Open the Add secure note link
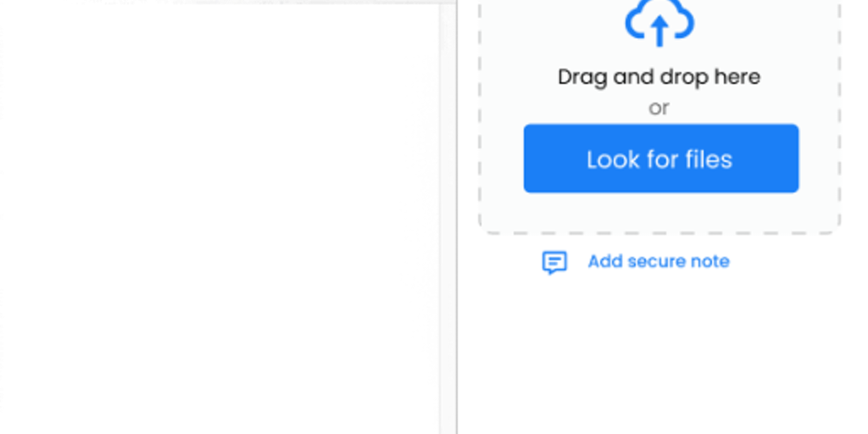 tap(658, 261)
